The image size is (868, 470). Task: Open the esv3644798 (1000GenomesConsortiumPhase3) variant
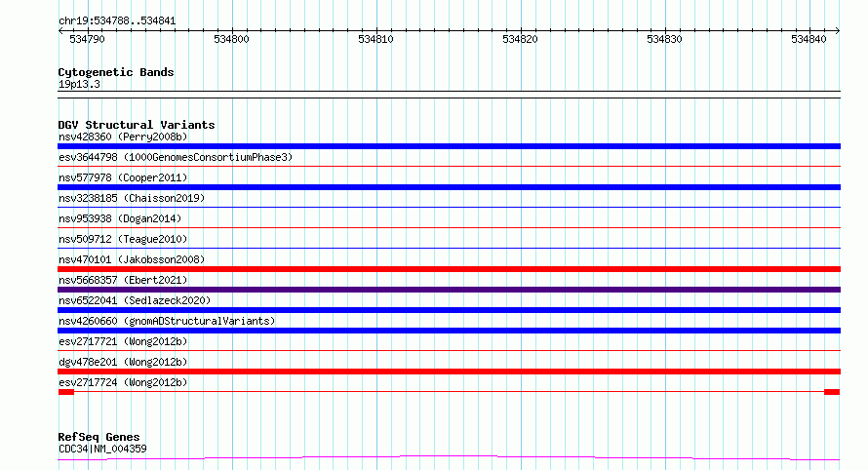tap(176, 157)
